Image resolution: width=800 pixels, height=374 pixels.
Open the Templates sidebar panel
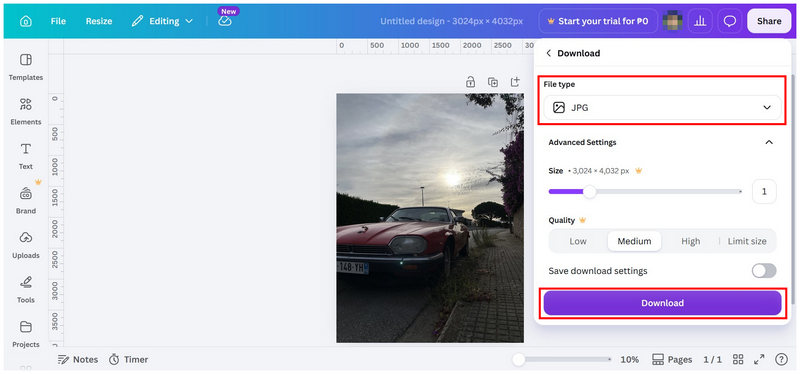point(26,67)
